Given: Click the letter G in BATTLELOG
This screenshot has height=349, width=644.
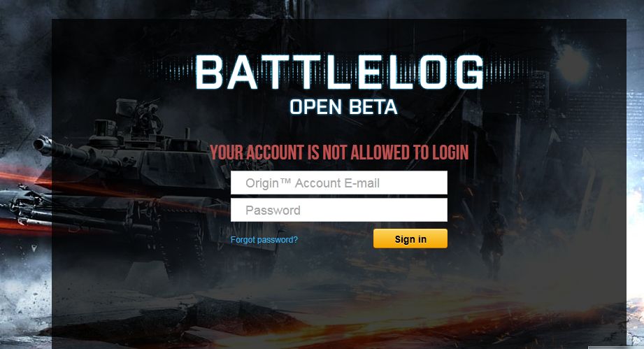Looking at the screenshot, I should click(x=467, y=73).
